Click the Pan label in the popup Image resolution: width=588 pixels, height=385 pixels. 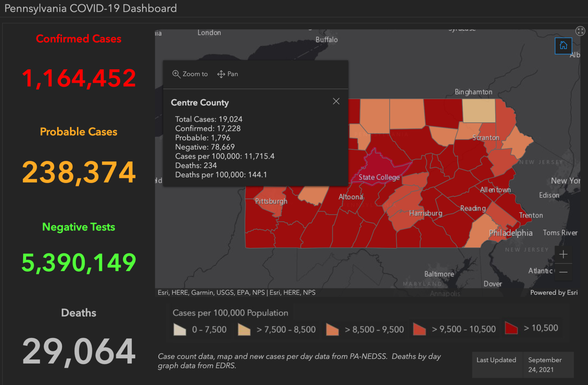pyautogui.click(x=232, y=74)
